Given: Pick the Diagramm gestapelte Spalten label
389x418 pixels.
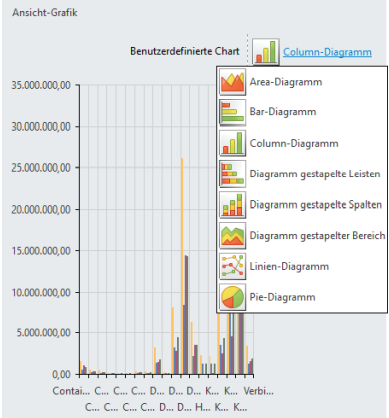Looking at the screenshot, I should click(316, 204).
